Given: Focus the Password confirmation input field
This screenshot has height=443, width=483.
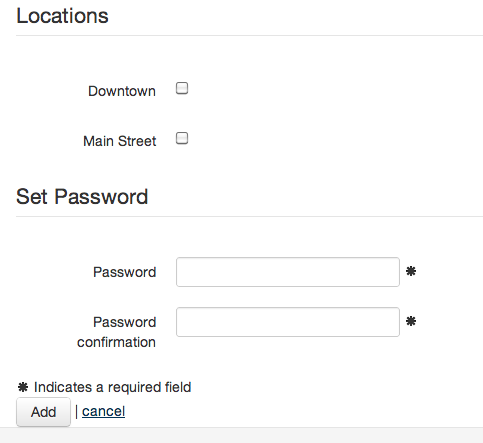Looking at the screenshot, I should click(288, 322).
